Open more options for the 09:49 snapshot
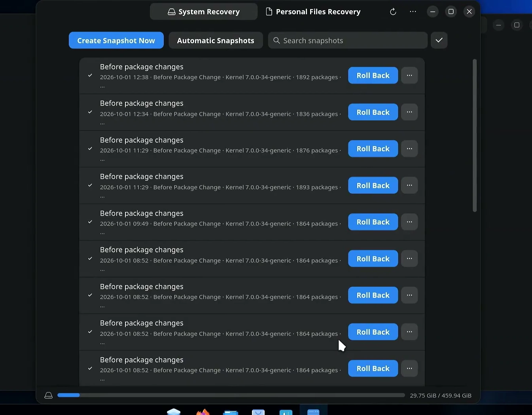This screenshot has height=415, width=532. (409, 222)
